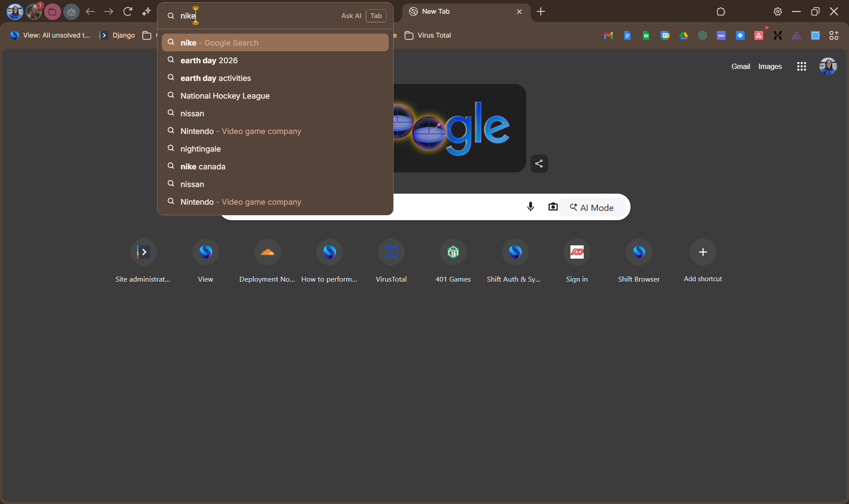Viewport: 849px width, 504px height.
Task: Select 'nike - Google Search' suggestion
Action: 275,42
